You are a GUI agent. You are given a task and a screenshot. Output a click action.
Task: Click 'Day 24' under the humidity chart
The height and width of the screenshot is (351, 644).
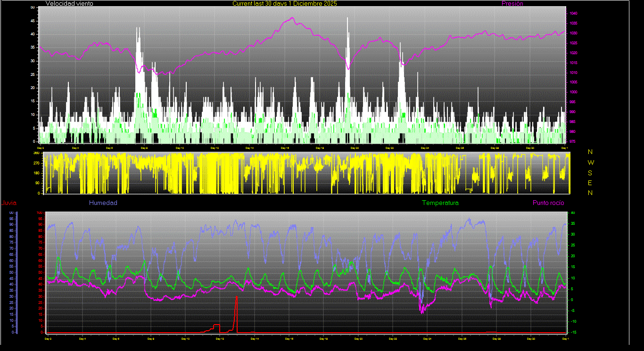coord(428,339)
